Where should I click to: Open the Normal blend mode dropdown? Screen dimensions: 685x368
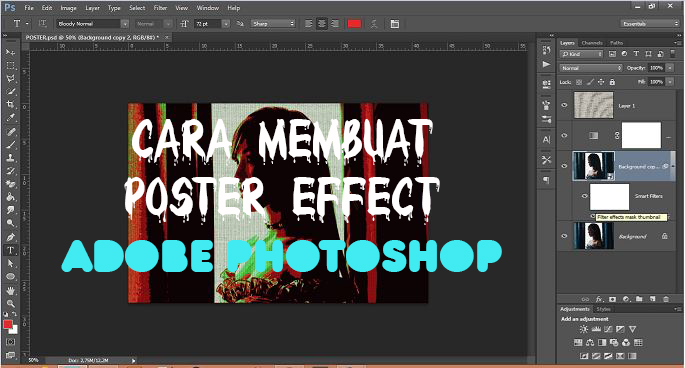click(591, 68)
